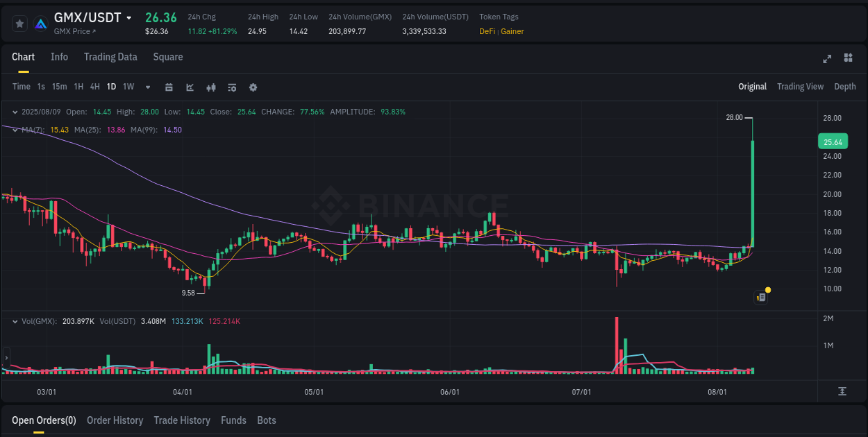
Task: Open the GMX/USDT pair selector dropdown
Action: click(128, 17)
